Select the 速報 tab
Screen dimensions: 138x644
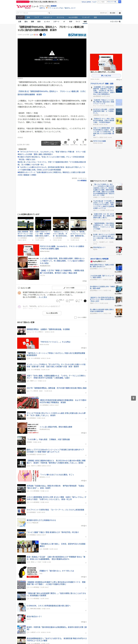click(x=28, y=17)
